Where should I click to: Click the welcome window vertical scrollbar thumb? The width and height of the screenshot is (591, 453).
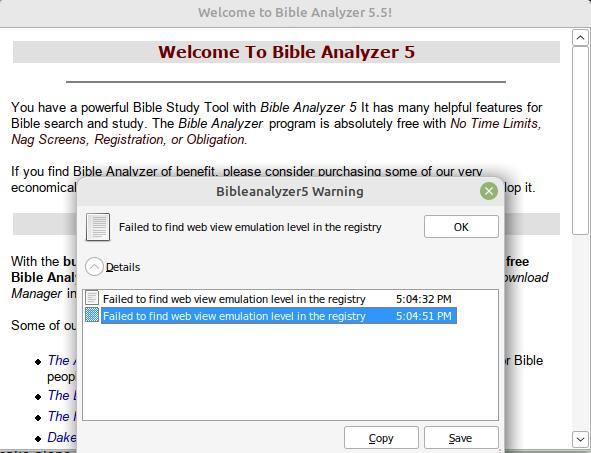[580, 141]
